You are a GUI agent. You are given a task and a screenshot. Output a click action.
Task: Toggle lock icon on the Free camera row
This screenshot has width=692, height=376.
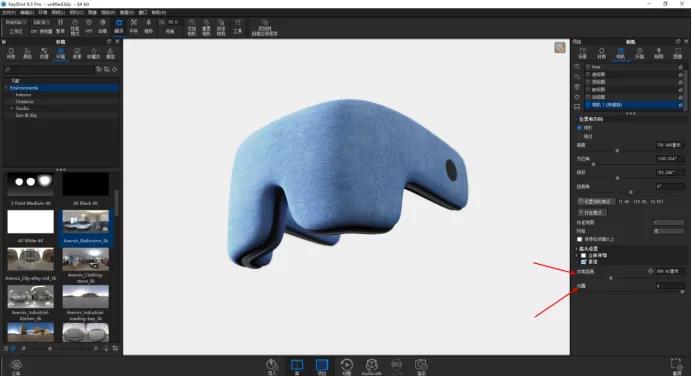click(680, 67)
